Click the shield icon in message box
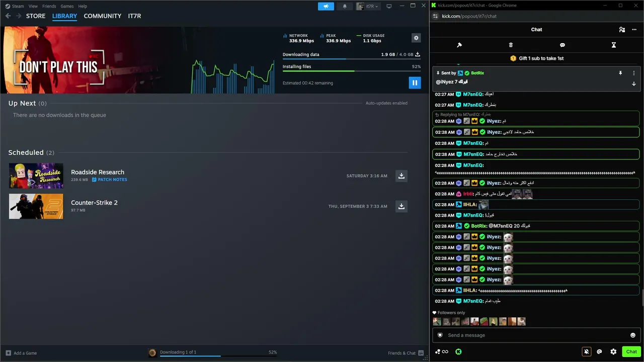The image size is (644, 362). pyautogui.click(x=440, y=335)
